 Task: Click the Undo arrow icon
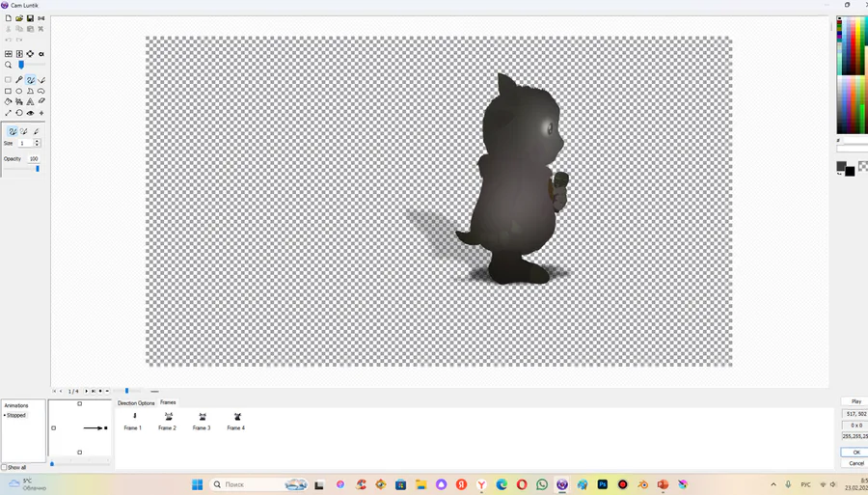pos(9,40)
